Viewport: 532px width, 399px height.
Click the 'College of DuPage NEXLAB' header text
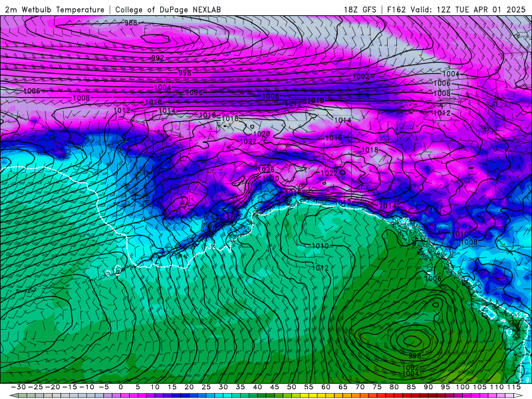(168, 9)
